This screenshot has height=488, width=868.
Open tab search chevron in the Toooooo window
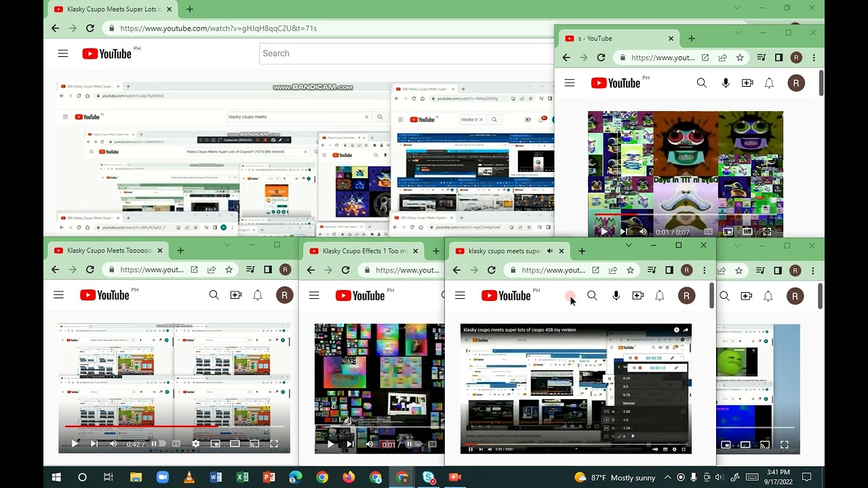coord(227,245)
